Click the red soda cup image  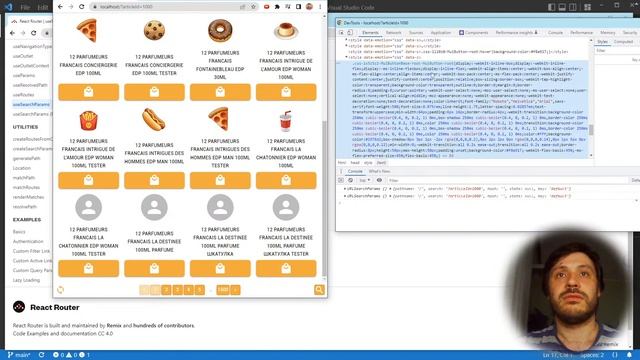[x=285, y=121]
